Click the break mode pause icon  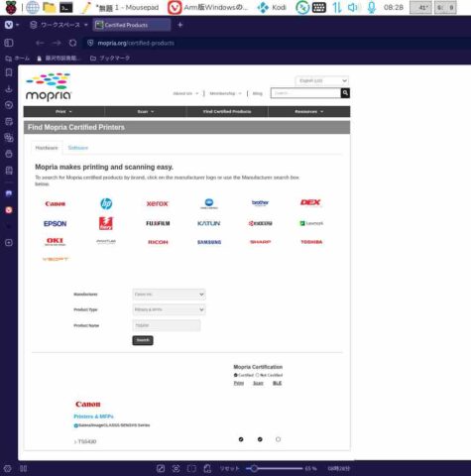coord(24,468)
